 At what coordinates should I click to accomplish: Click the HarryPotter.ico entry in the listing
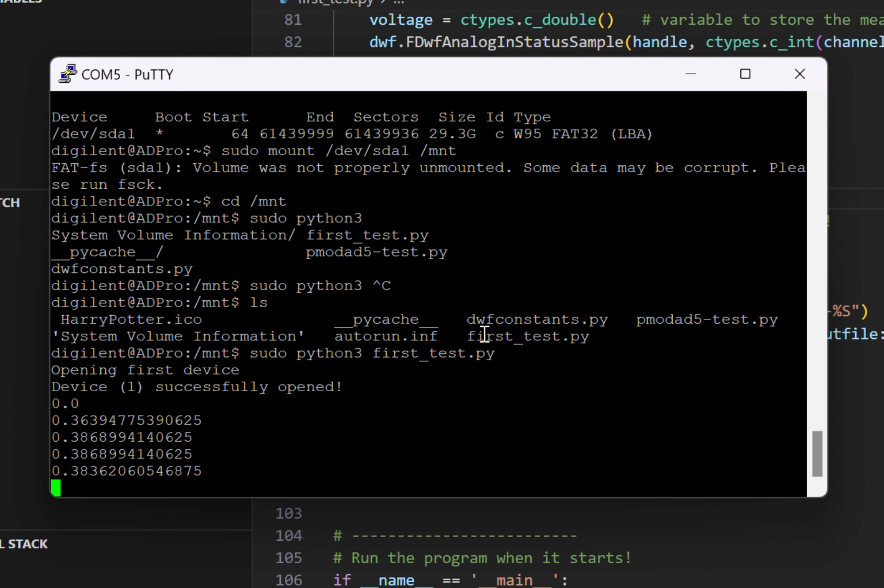tap(130, 319)
